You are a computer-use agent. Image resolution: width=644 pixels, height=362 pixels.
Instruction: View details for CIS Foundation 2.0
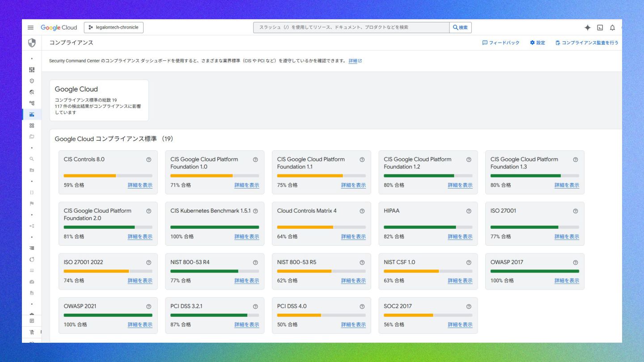coord(140,236)
